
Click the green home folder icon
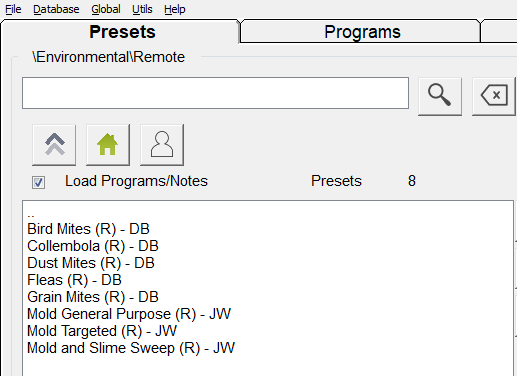[x=108, y=145]
